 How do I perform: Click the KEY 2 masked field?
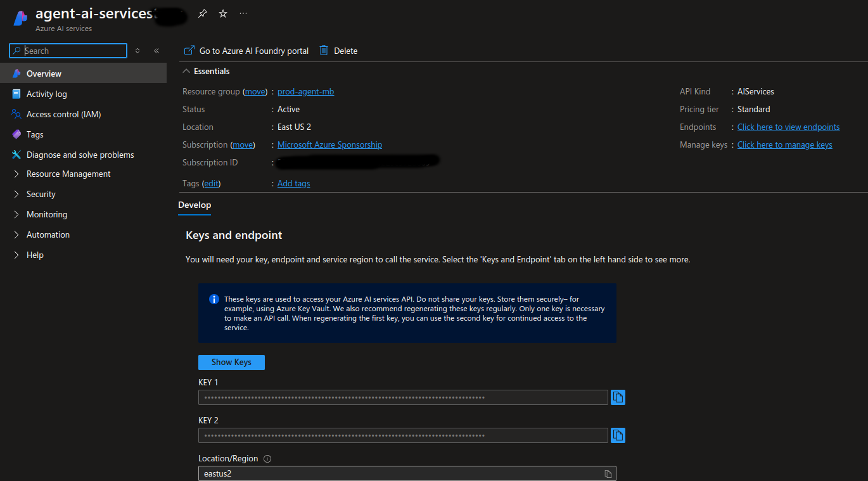pos(403,435)
